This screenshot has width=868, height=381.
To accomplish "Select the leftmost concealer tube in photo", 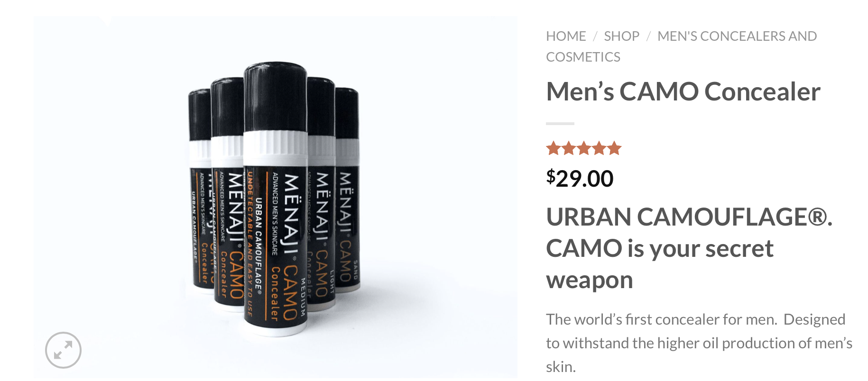I will point(200,190).
